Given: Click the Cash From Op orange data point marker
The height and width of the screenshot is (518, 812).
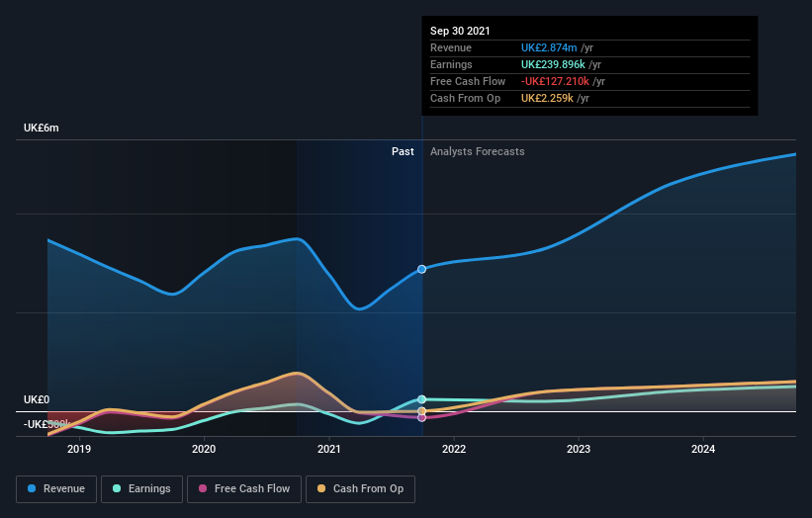Looking at the screenshot, I should click(x=422, y=411).
